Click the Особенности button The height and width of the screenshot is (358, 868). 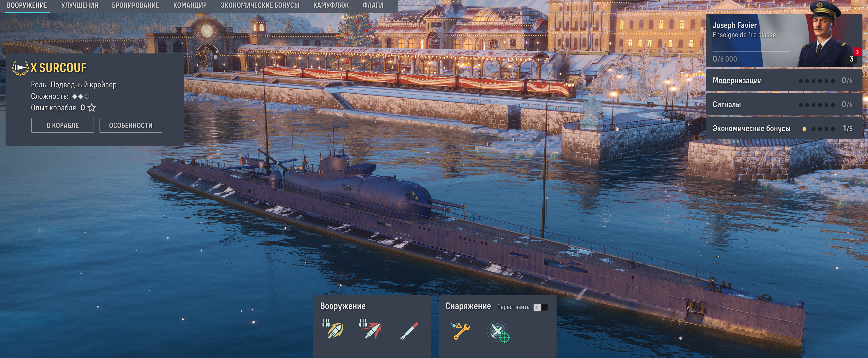click(131, 125)
